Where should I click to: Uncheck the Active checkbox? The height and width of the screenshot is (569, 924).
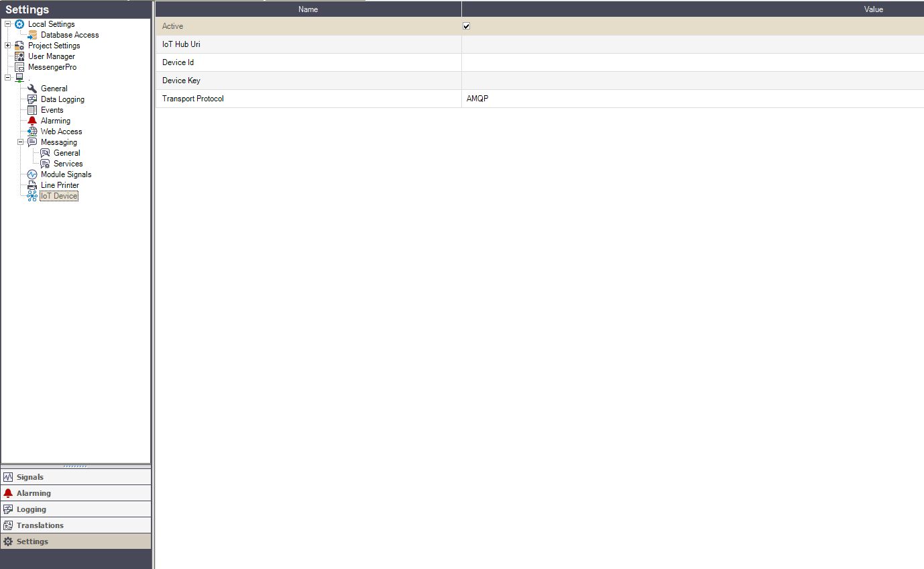[467, 26]
